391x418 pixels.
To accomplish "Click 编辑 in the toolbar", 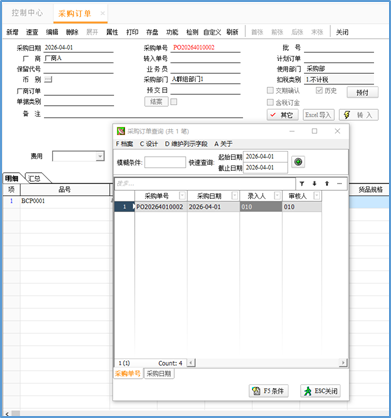I will point(52,32).
